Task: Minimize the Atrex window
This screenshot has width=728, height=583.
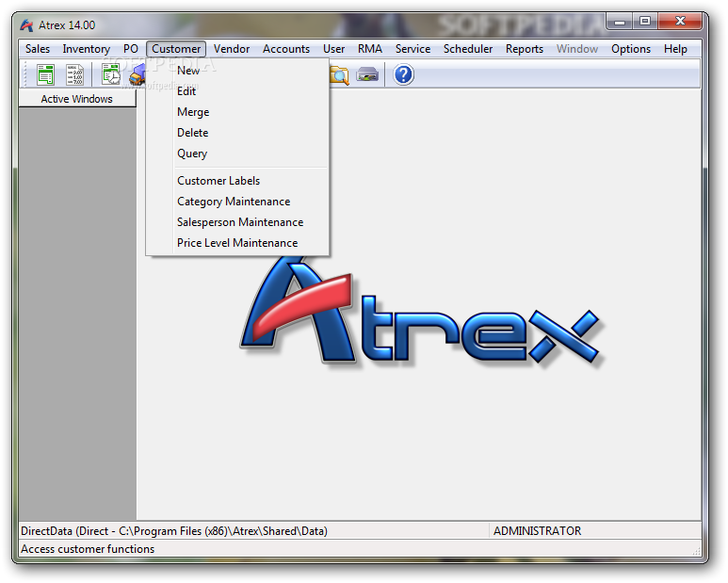Action: coord(620,22)
